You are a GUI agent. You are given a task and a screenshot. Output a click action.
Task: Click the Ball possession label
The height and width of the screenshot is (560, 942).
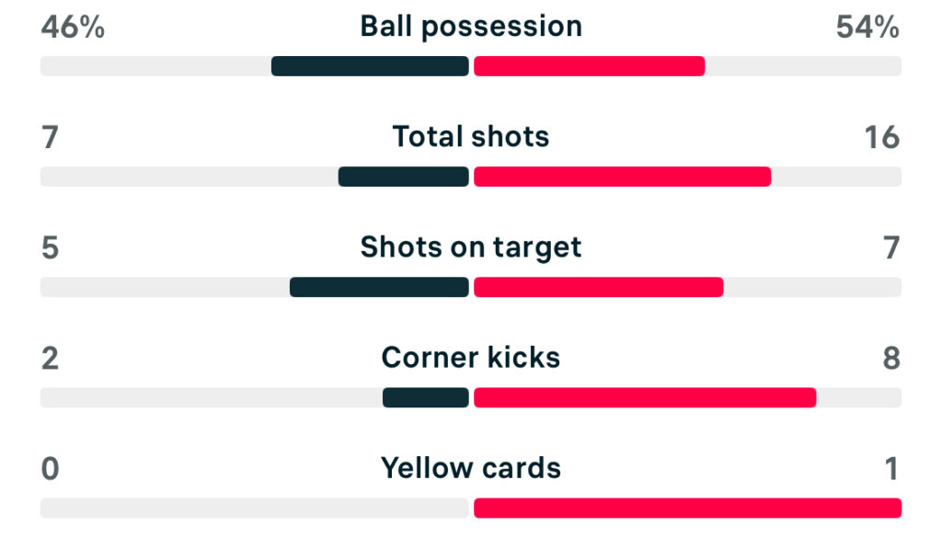471,27
